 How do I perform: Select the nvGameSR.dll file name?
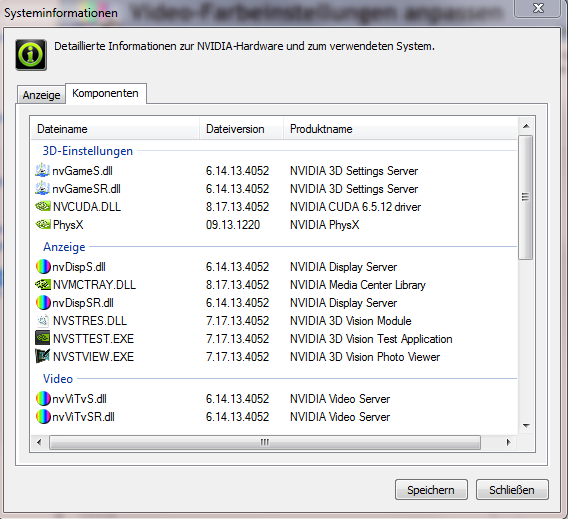pyautogui.click(x=86, y=189)
